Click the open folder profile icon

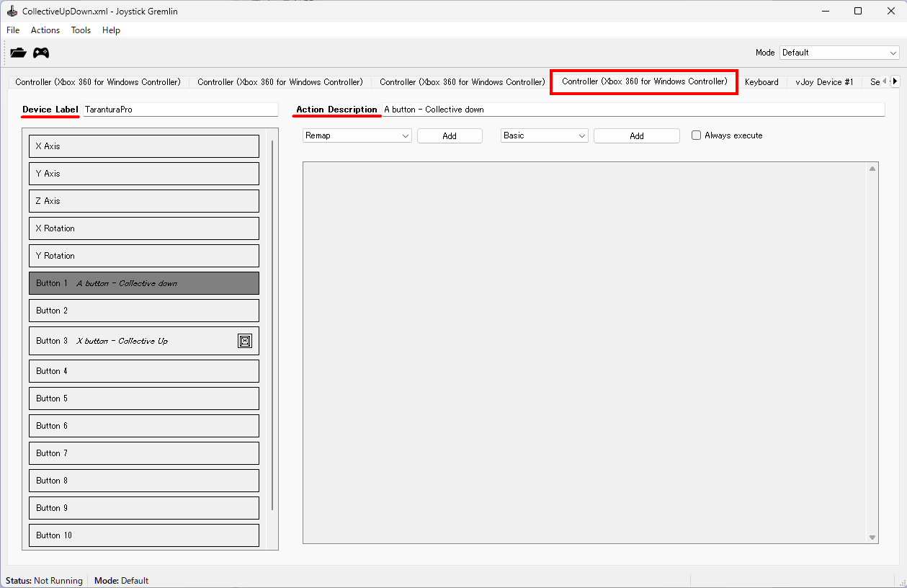tap(18, 53)
